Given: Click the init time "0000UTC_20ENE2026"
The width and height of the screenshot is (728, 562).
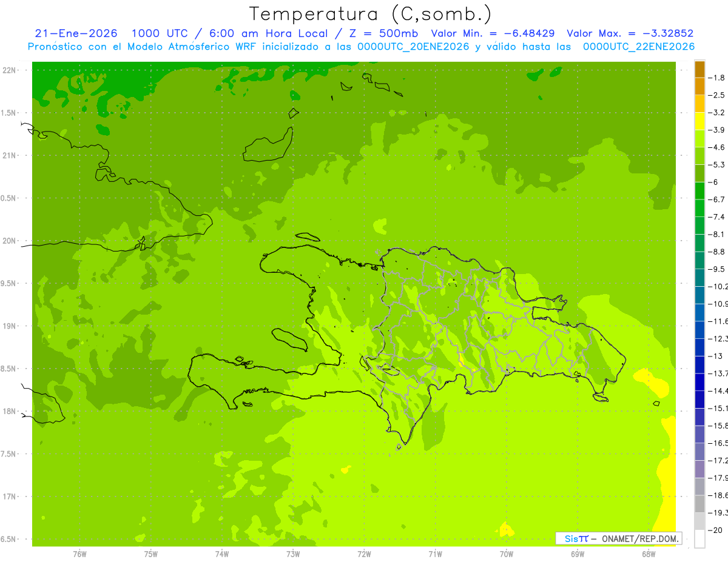Looking at the screenshot, I should pyautogui.click(x=413, y=47).
